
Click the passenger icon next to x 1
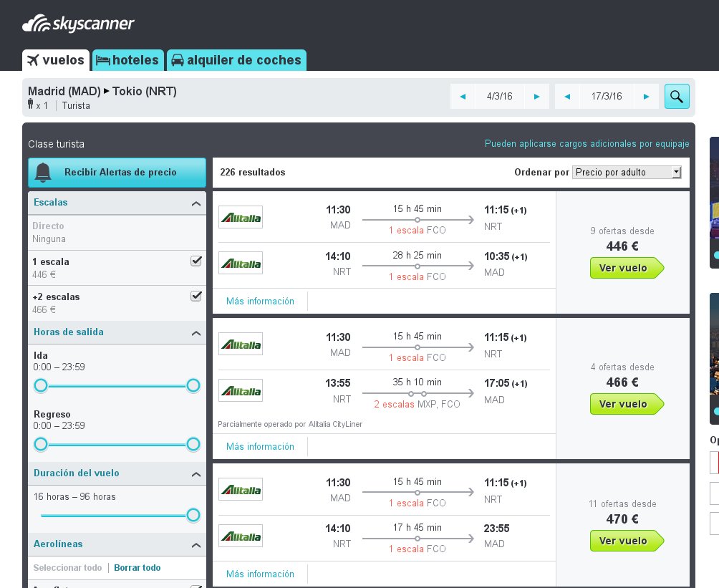point(30,104)
